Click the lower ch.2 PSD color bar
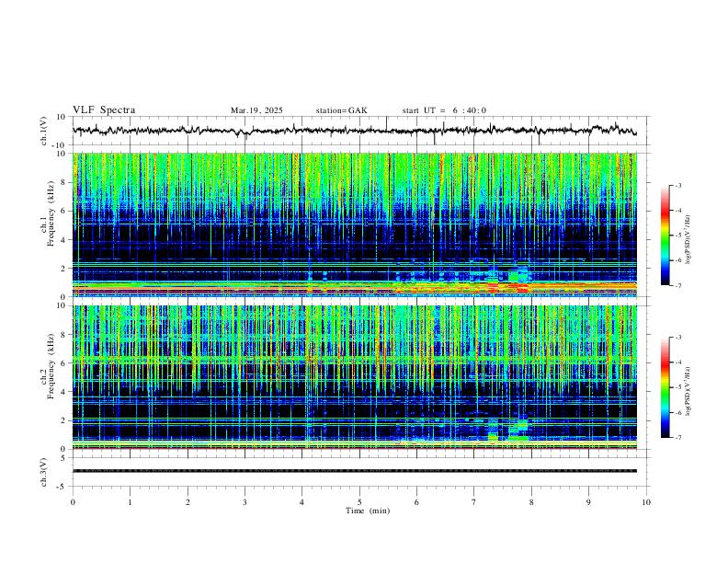The width and height of the screenshot is (728, 563). pyautogui.click(x=665, y=387)
